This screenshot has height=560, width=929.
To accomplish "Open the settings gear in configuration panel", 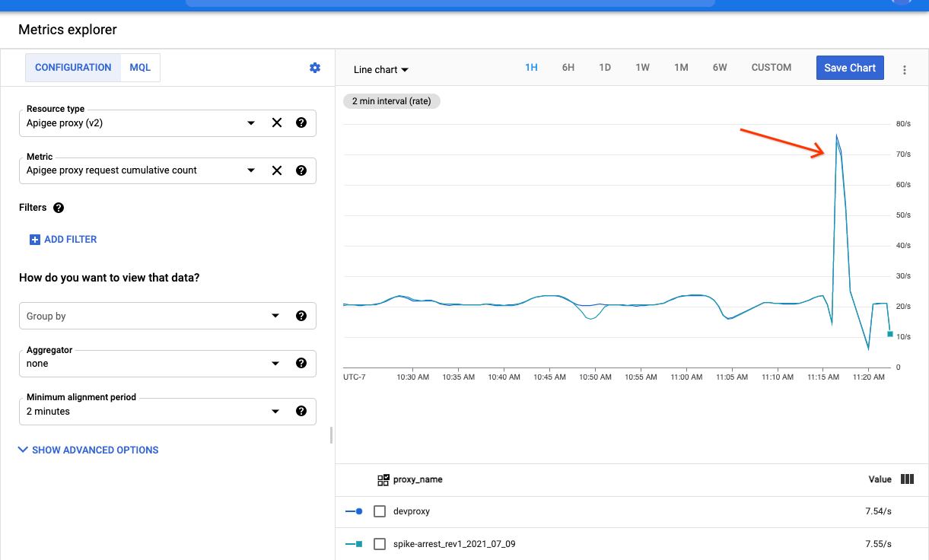I will point(315,68).
